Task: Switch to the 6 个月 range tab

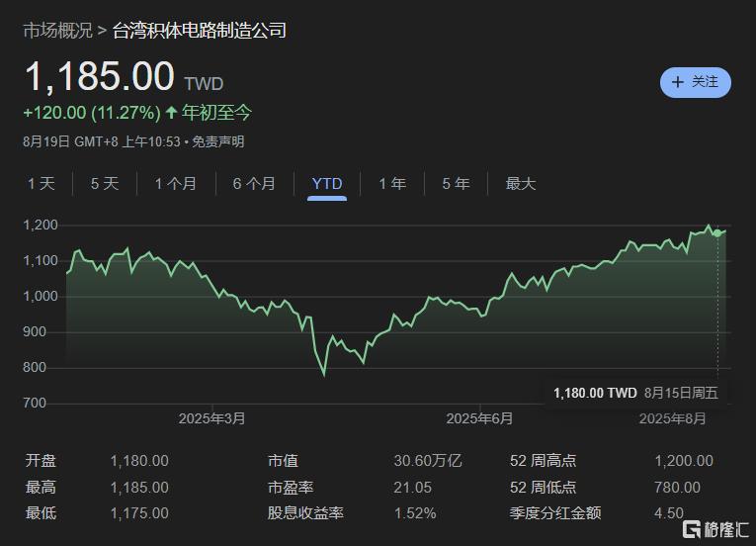Action: coord(254,183)
